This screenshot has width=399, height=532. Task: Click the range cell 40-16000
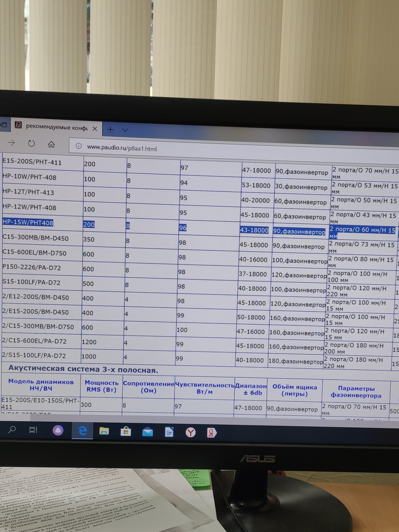tap(253, 260)
